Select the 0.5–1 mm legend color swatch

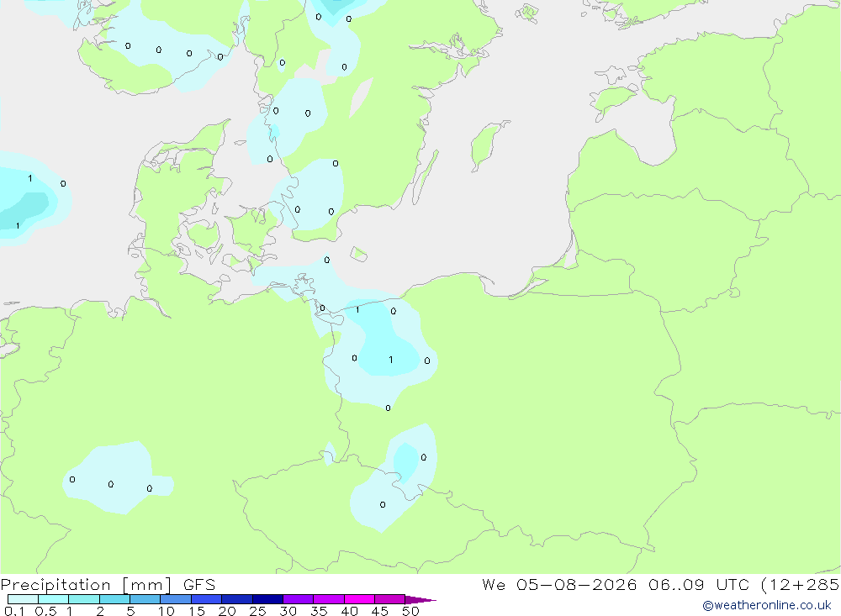pos(53,599)
